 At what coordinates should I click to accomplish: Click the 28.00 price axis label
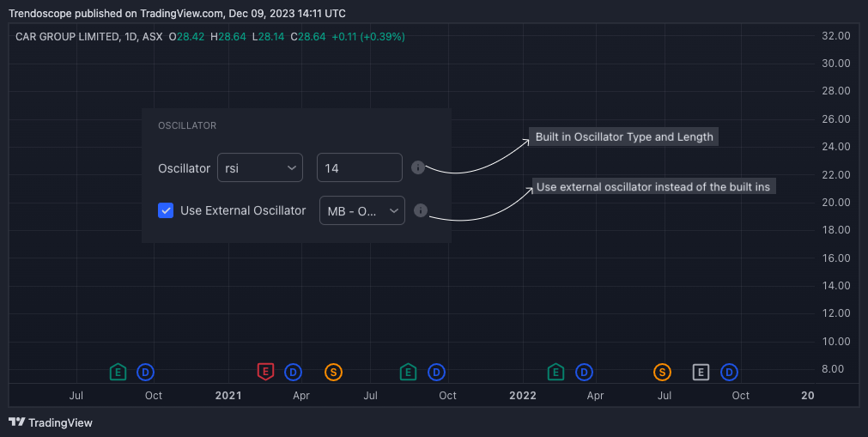click(x=836, y=91)
